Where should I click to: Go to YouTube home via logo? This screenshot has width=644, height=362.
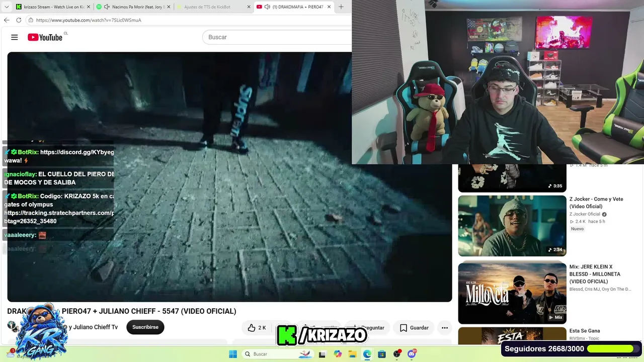[x=45, y=37]
